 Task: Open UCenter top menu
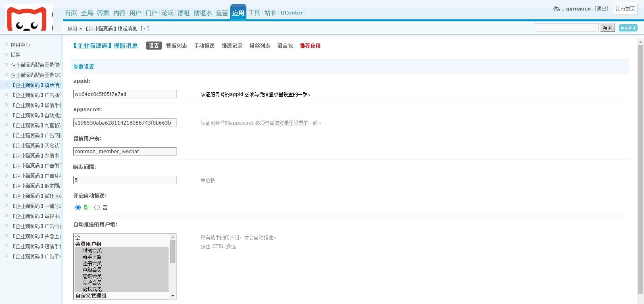[292, 13]
